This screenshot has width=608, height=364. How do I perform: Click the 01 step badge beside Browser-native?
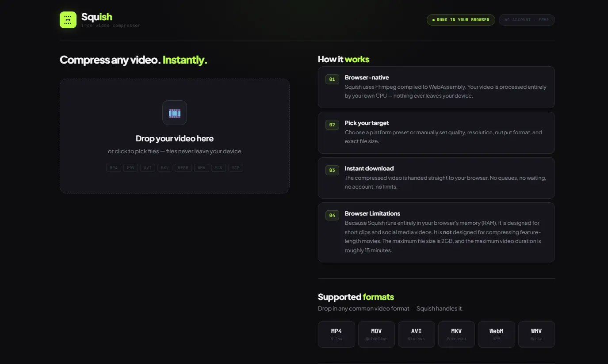tap(332, 80)
